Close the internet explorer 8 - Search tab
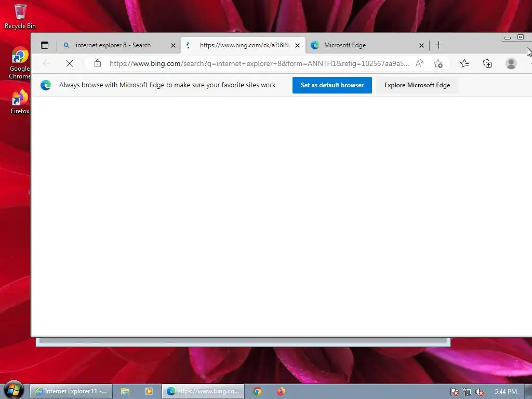The image size is (532, 399). [173, 45]
